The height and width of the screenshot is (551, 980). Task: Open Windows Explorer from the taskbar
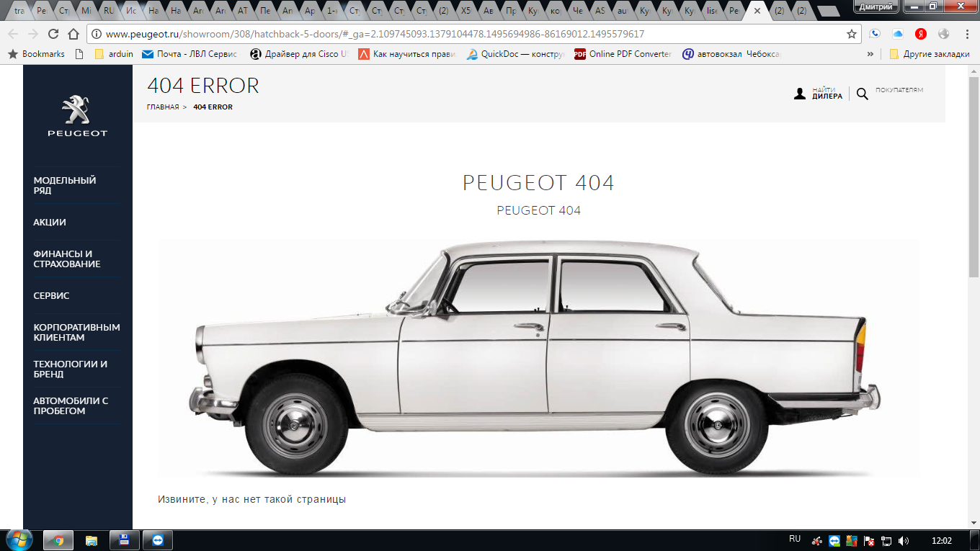[92, 540]
